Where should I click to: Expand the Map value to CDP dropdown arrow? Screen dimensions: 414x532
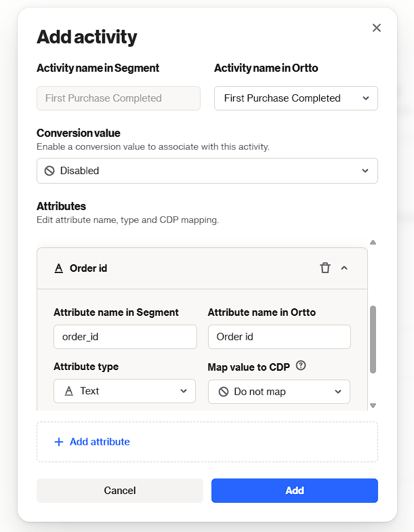338,392
